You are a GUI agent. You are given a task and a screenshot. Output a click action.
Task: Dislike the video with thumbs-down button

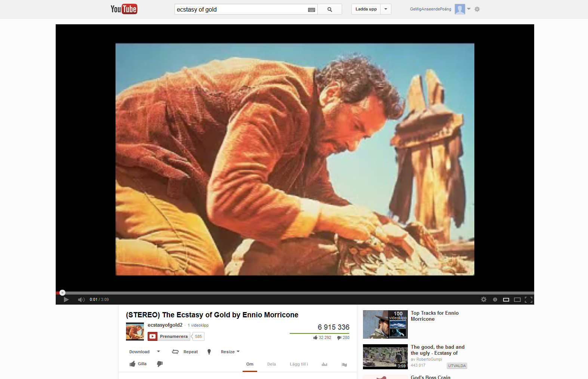click(x=160, y=364)
